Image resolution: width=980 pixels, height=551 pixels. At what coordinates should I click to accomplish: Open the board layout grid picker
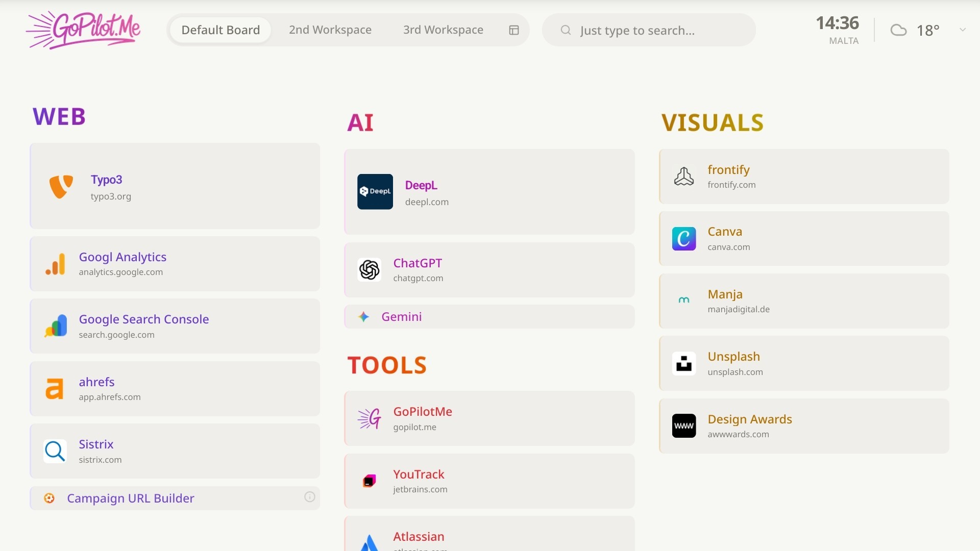tap(513, 30)
